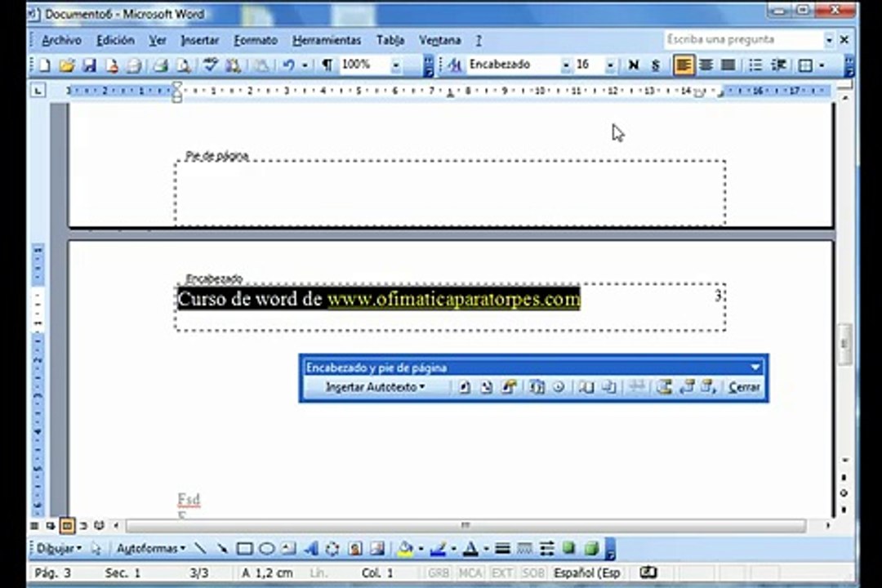Click 'Español (Esp' language in status bar

[x=586, y=572]
